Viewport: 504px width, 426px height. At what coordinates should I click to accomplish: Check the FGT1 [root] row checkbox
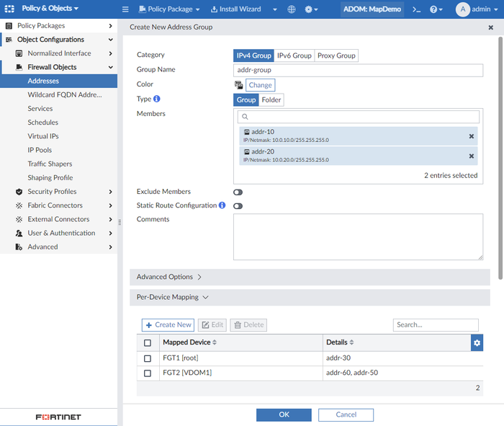(x=148, y=358)
